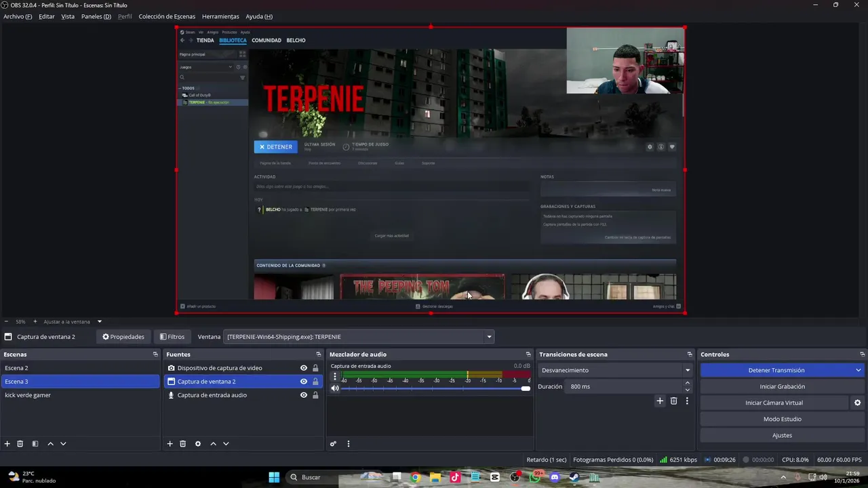Move selected scene down in Escenas toolbar
Image resolution: width=868 pixels, height=488 pixels.
(63, 444)
